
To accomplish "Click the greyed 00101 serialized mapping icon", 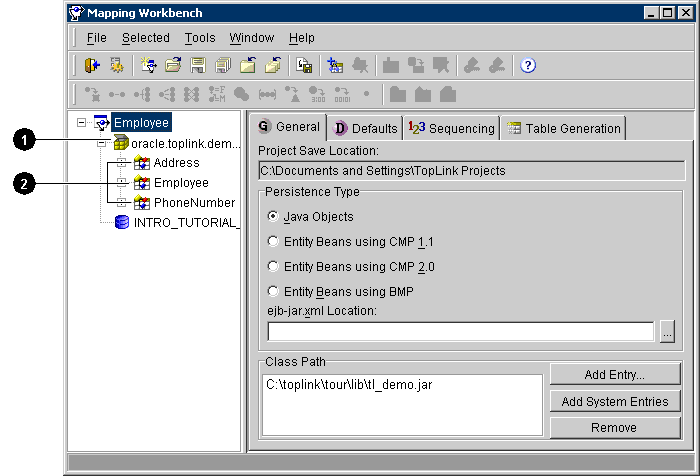I will (x=342, y=94).
